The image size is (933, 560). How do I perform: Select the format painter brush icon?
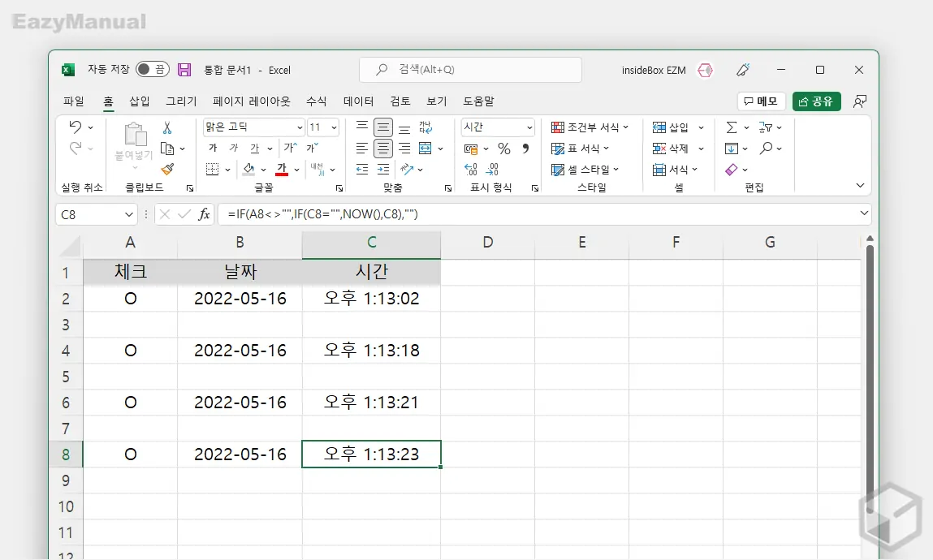point(169,170)
